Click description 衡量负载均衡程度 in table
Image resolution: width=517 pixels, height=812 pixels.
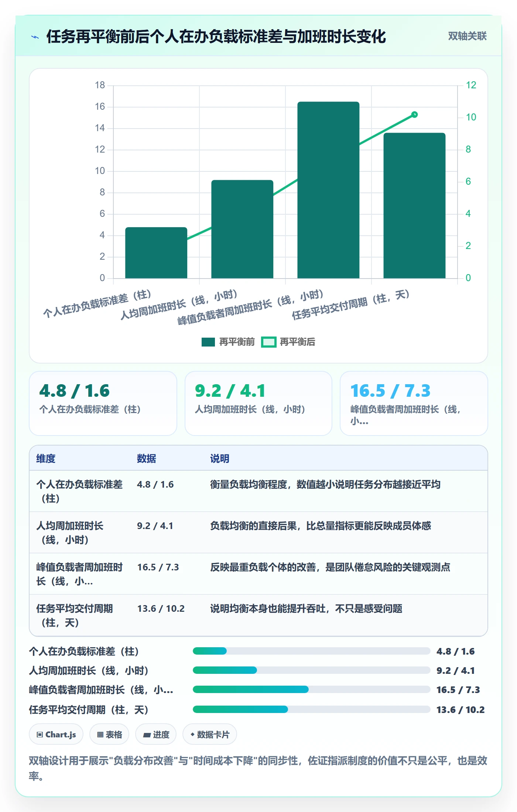[x=325, y=484]
